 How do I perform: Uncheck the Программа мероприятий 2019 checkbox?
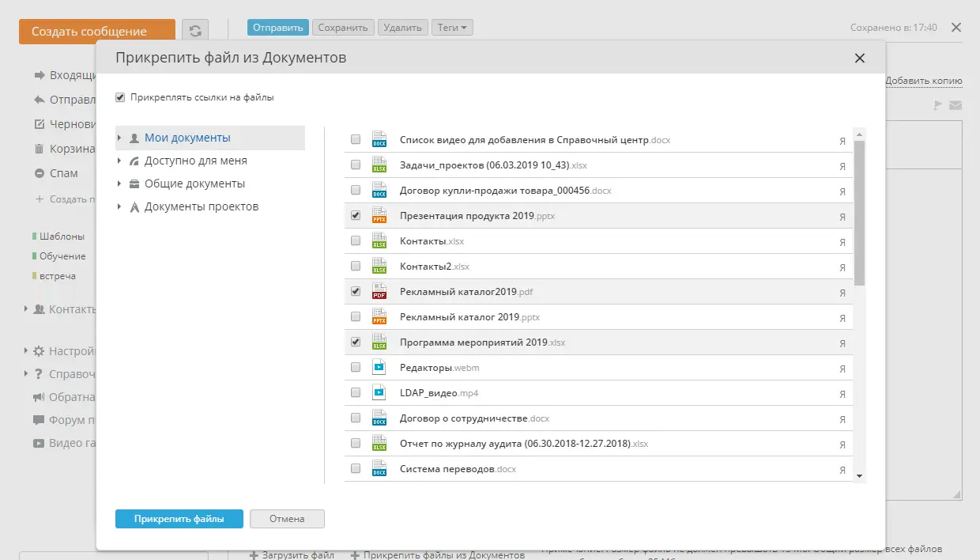point(356,342)
